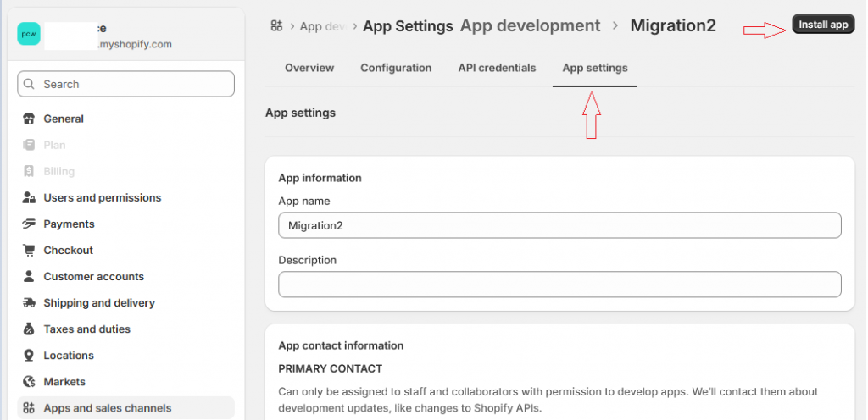Switch to the Overview tab
Viewport: 868px width, 420px height.
[309, 68]
